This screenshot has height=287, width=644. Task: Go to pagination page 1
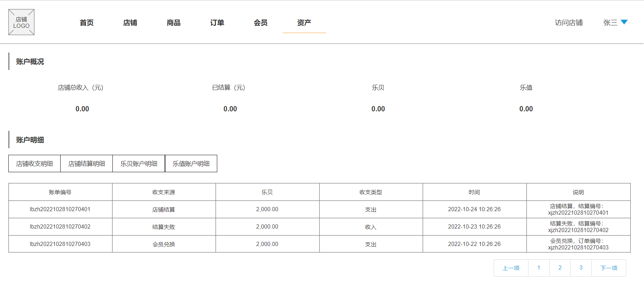pyautogui.click(x=539, y=268)
